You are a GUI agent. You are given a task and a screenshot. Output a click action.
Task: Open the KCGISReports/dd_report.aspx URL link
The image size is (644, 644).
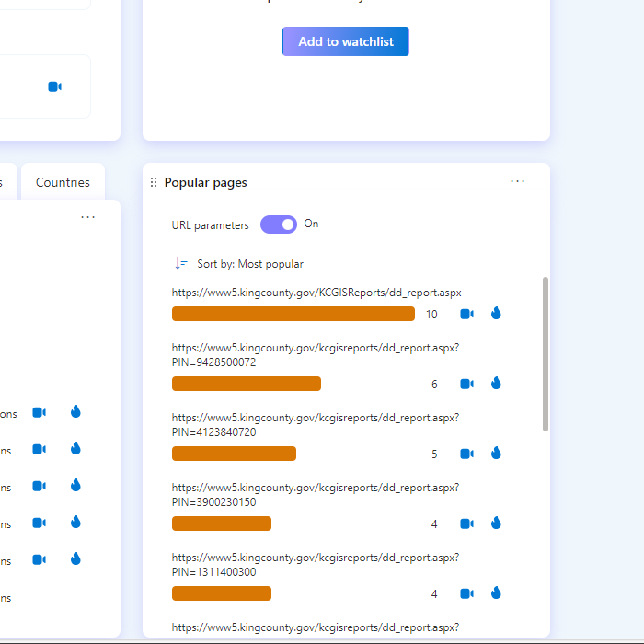[x=316, y=293]
